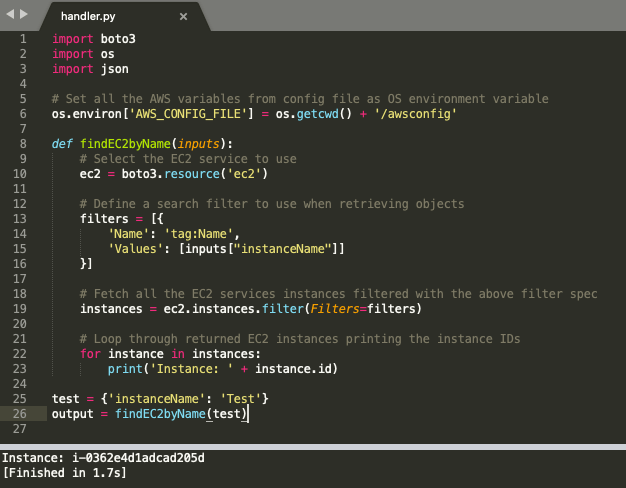
Task: Click the Instance ID output line
Action: pyautogui.click(x=103, y=457)
